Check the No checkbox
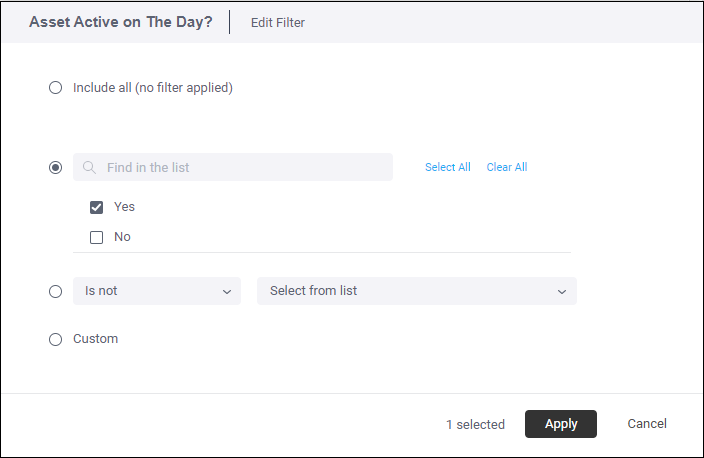 click(97, 237)
